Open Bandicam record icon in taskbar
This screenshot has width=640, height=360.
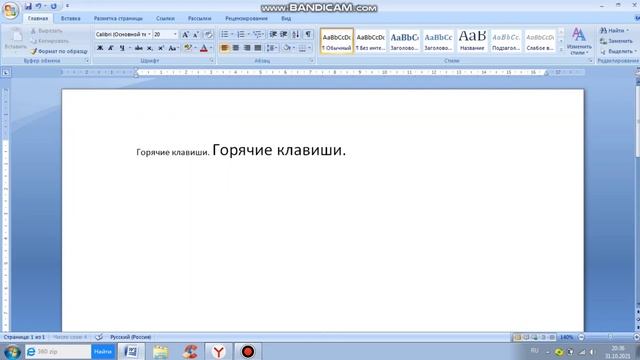[x=247, y=351]
